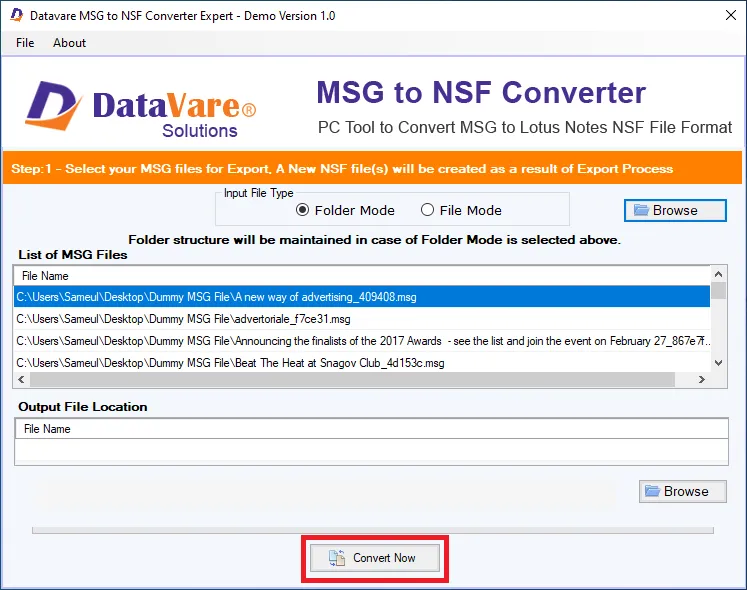Open the About menu

pyautogui.click(x=70, y=43)
